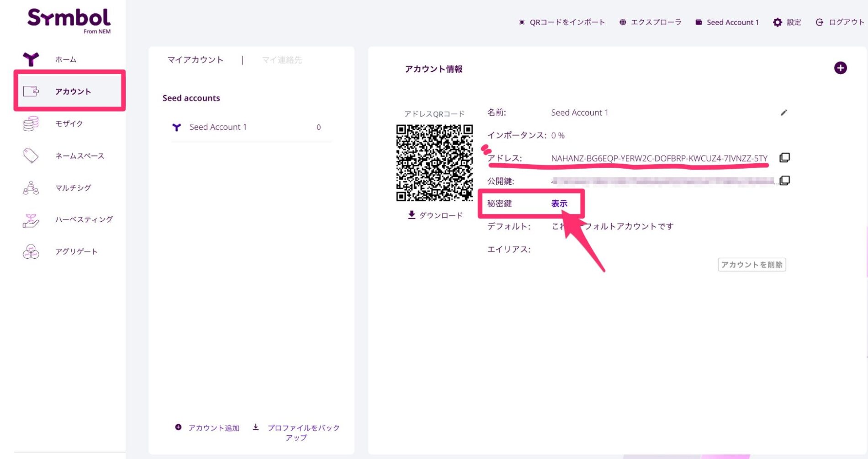The image size is (868, 459).
Task: Open アグリゲート menu item
Action: click(76, 251)
